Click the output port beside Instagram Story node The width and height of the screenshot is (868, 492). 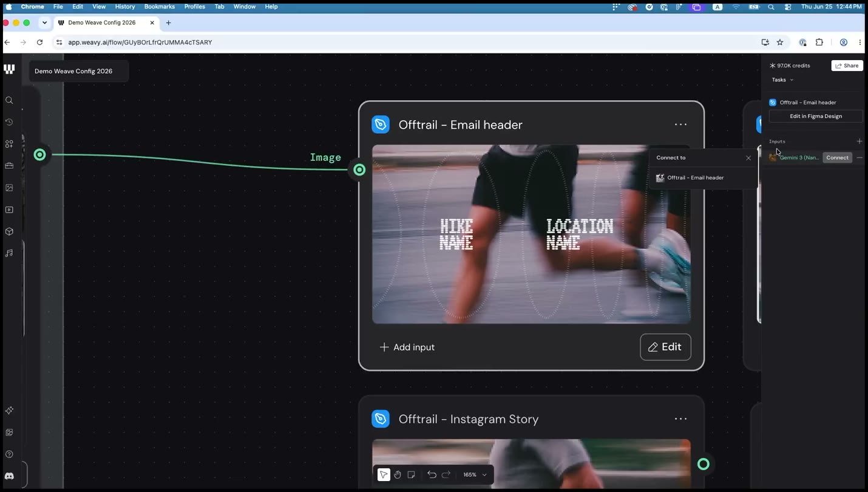pyautogui.click(x=704, y=464)
